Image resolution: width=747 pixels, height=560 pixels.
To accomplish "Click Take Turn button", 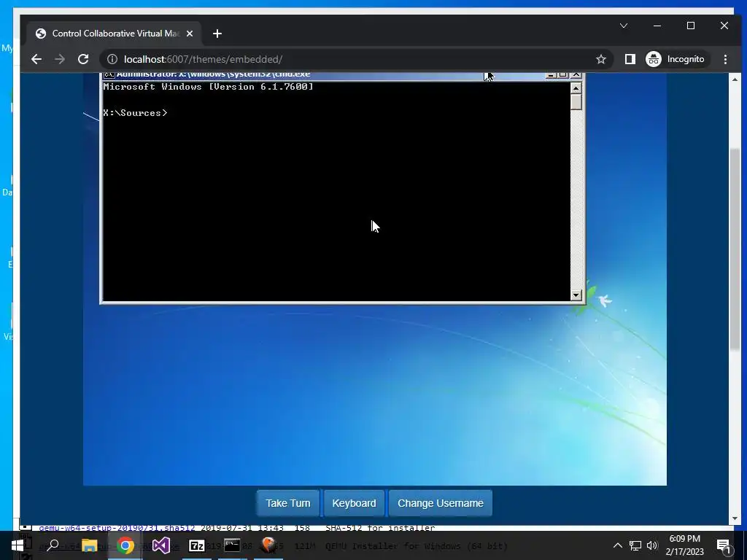I will tap(287, 503).
